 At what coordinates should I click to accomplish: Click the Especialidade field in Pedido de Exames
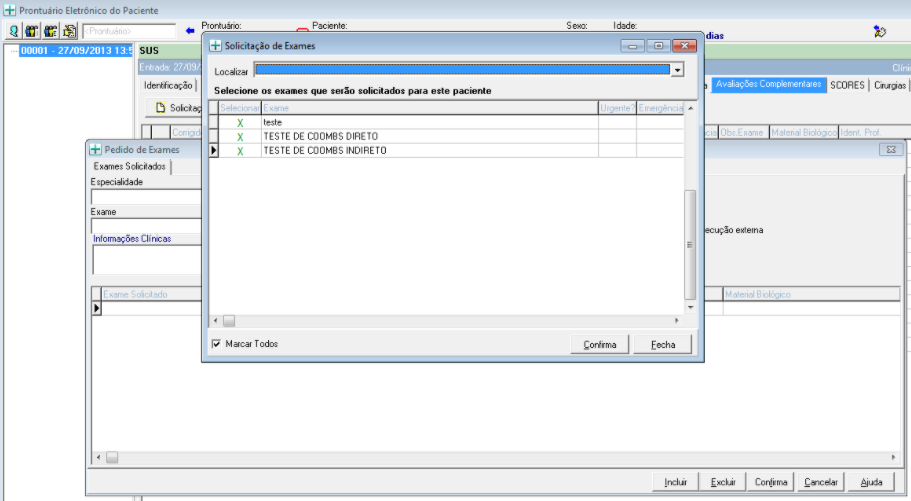tap(146, 196)
